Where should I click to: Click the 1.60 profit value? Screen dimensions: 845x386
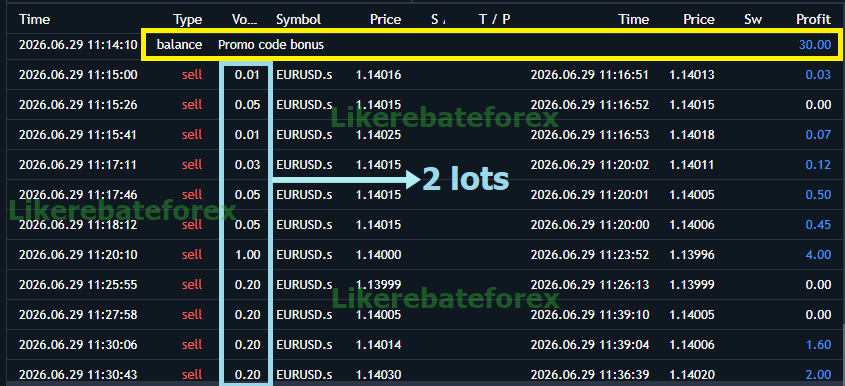click(x=818, y=344)
